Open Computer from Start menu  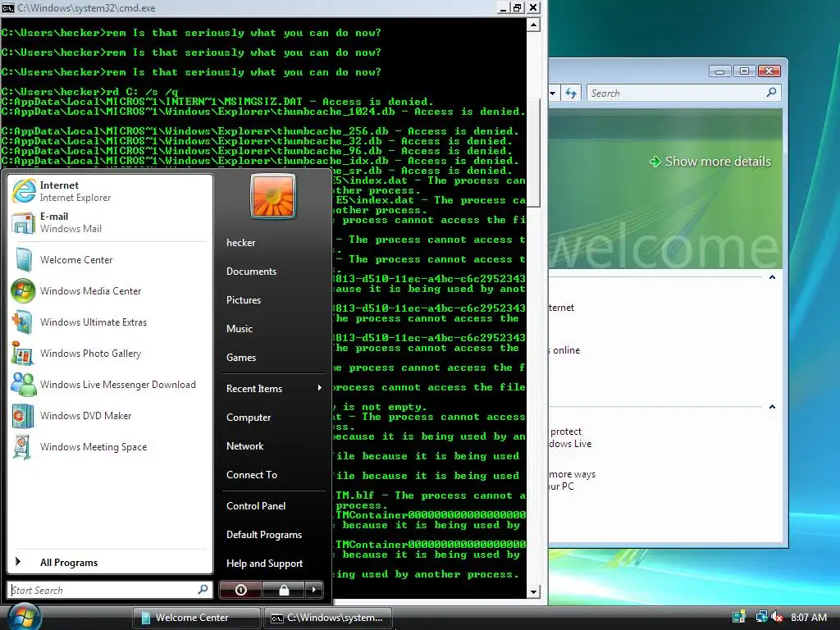point(249,418)
